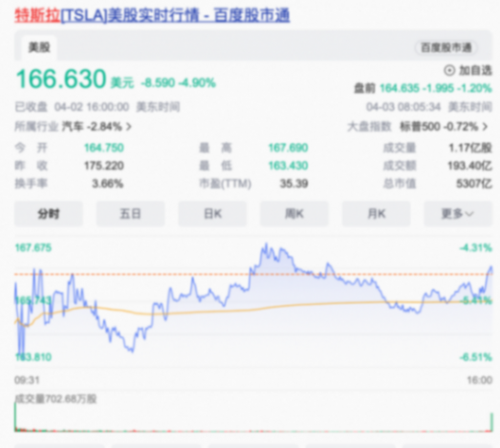Click the 昨收 value 175.220

(104, 165)
